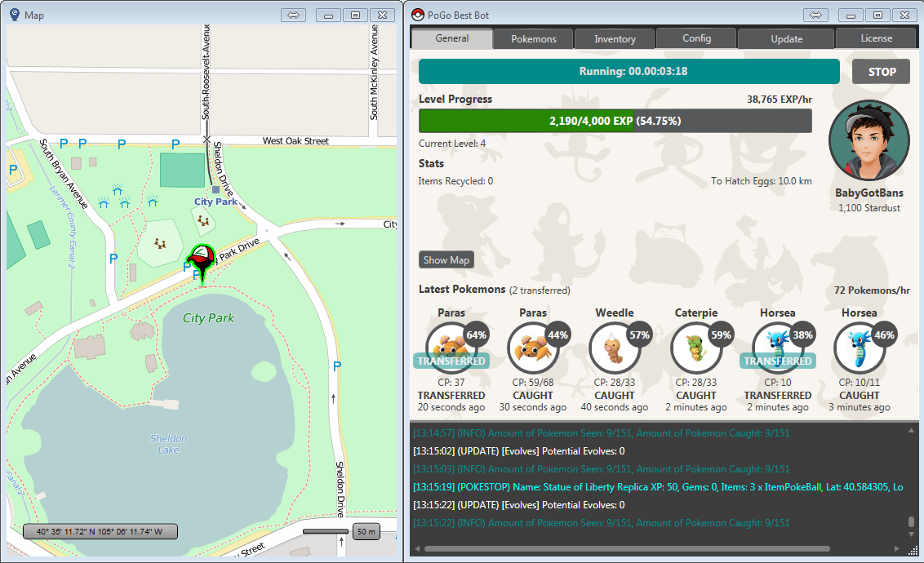The width and height of the screenshot is (924, 563).
Task: Select the Caterpie pokemon icon
Action: tap(695, 347)
